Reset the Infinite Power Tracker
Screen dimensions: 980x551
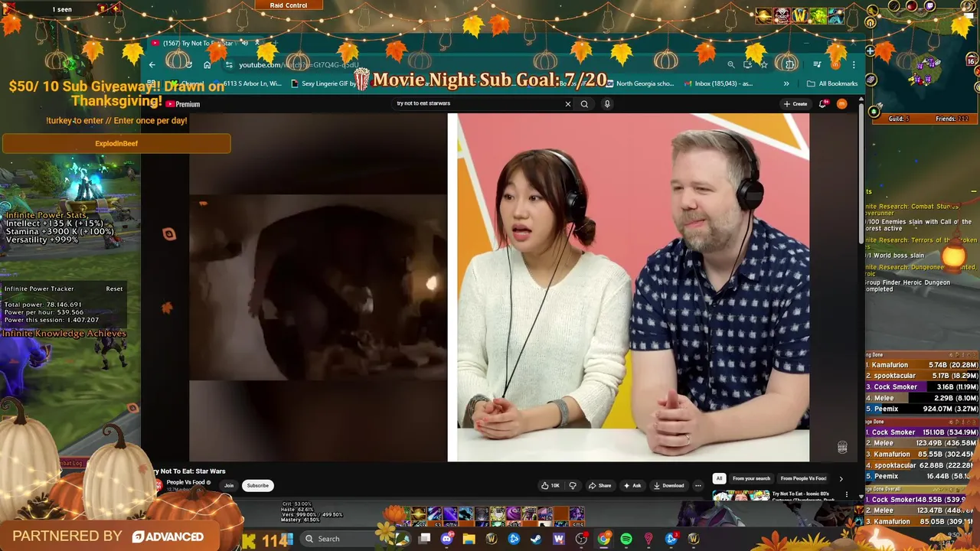tap(114, 289)
